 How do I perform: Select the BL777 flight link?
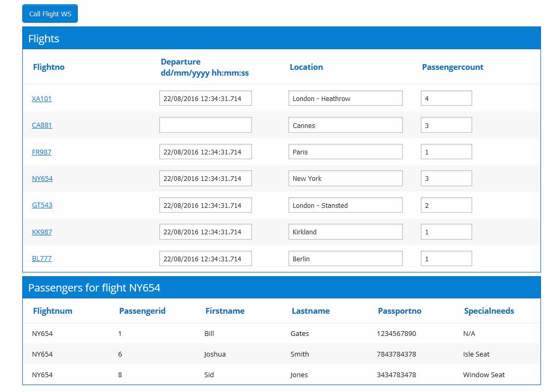tap(42, 259)
